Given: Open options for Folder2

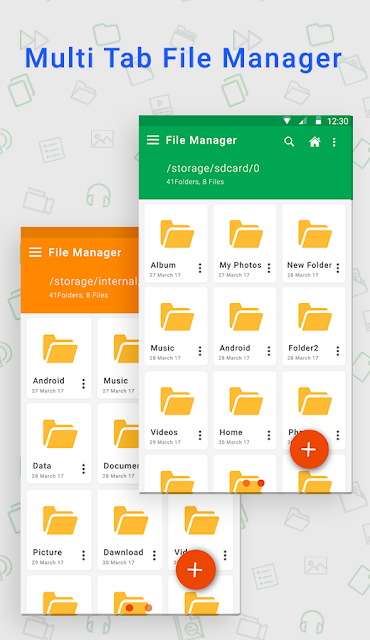Looking at the screenshot, I should coord(338,351).
